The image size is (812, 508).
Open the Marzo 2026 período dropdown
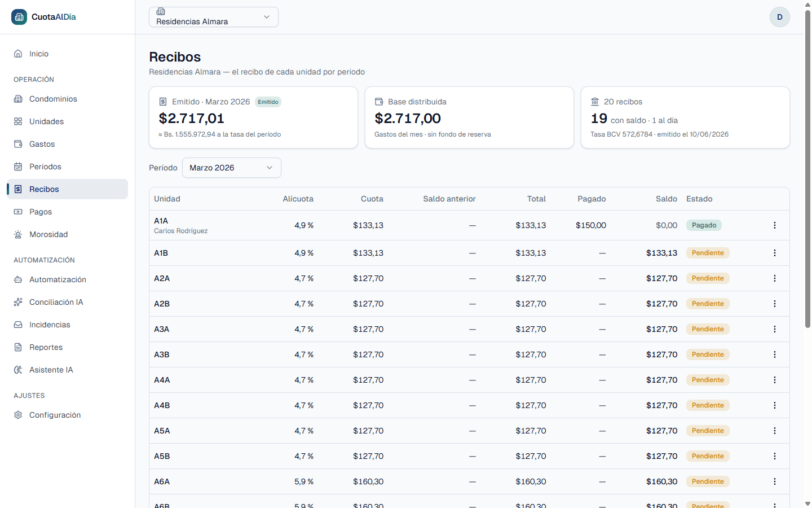tap(232, 168)
